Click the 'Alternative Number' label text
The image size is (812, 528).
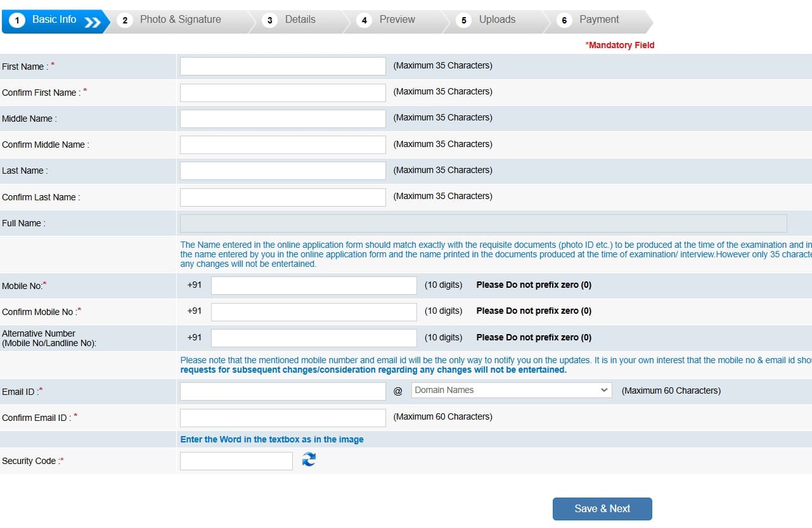[39, 333]
